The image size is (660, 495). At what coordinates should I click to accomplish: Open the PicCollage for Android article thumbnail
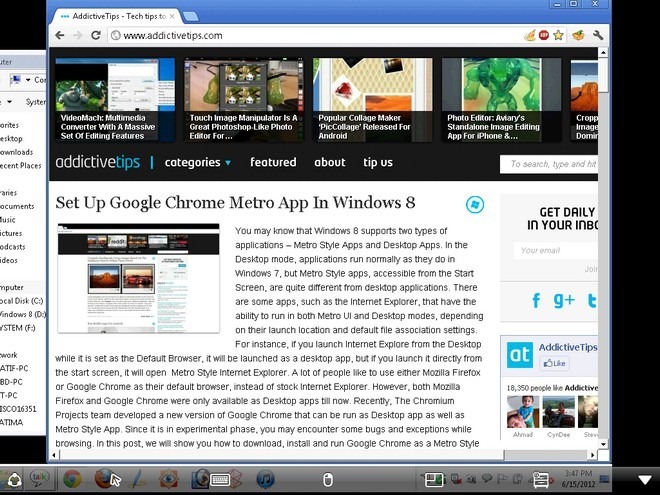pos(373,100)
